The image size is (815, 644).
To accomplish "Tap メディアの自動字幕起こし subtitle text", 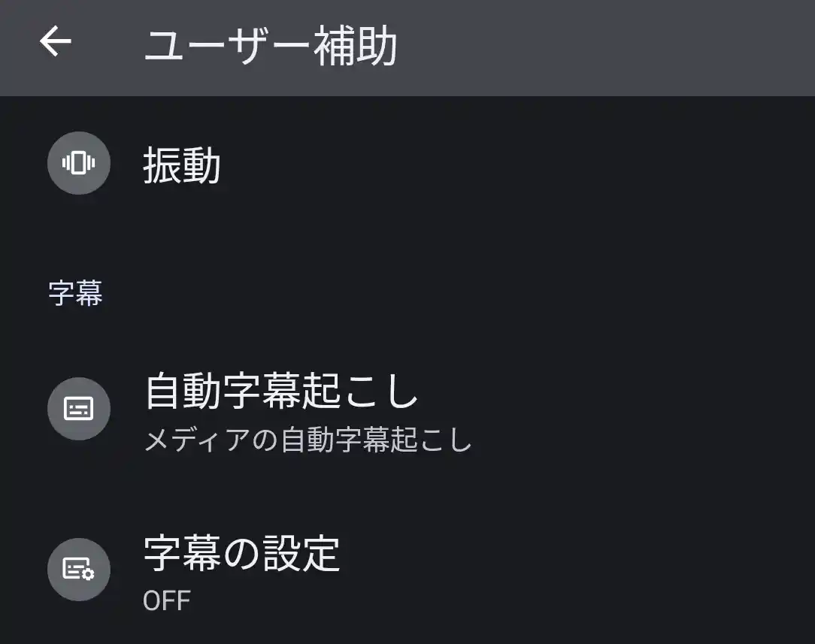I will pyautogui.click(x=307, y=443).
